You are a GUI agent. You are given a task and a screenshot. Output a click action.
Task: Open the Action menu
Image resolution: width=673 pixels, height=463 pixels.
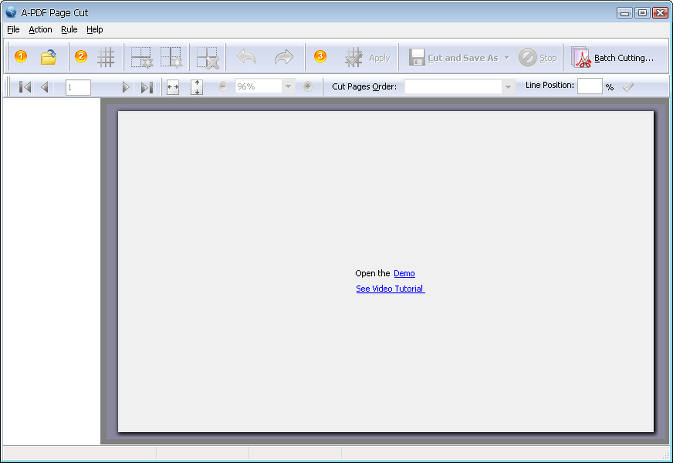click(x=40, y=30)
